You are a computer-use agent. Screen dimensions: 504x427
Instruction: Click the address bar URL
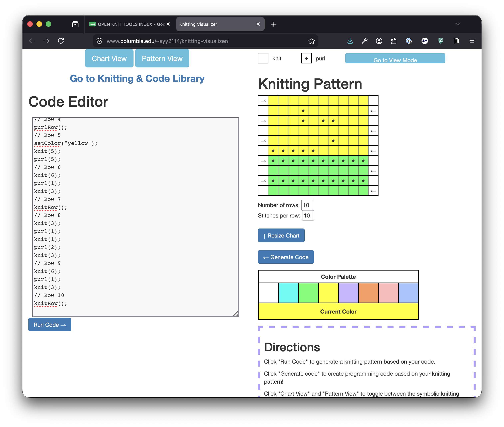click(x=168, y=41)
